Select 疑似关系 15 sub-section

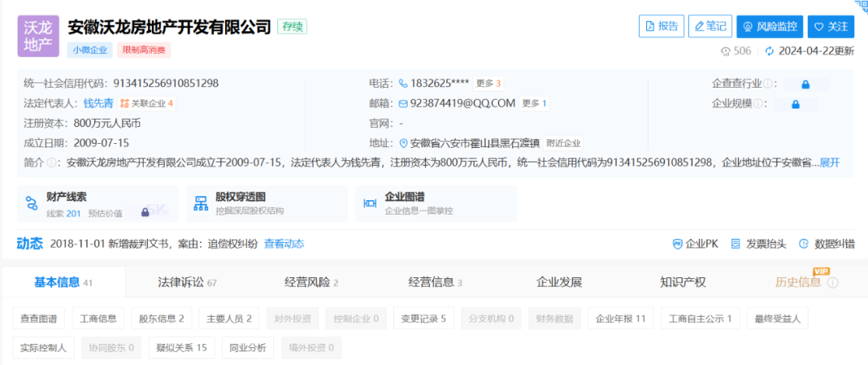pos(182,348)
